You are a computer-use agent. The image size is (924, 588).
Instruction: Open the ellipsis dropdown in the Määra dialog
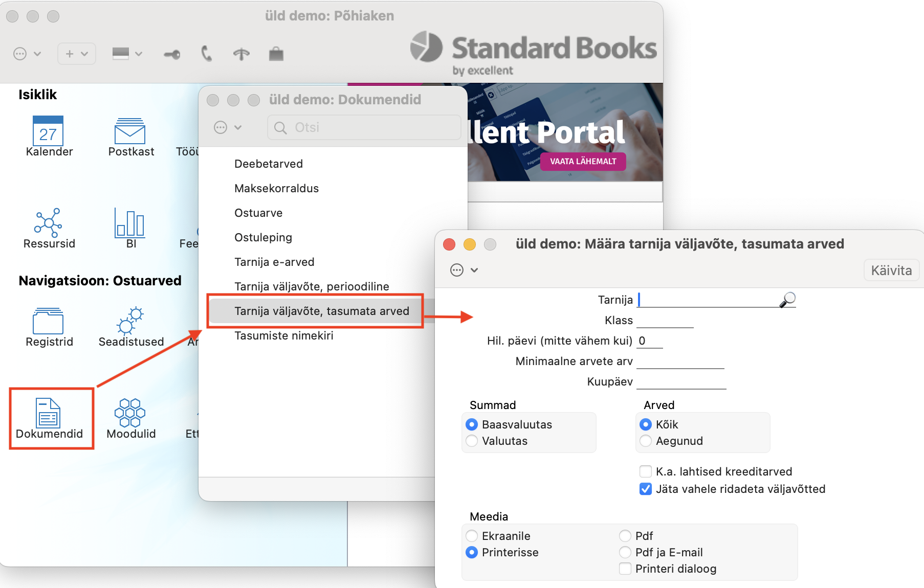click(464, 270)
